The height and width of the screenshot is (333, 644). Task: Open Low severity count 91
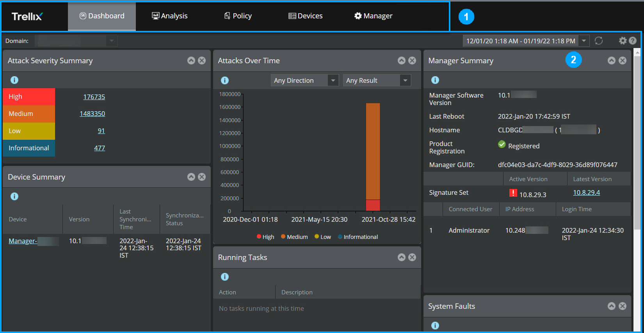pos(101,131)
